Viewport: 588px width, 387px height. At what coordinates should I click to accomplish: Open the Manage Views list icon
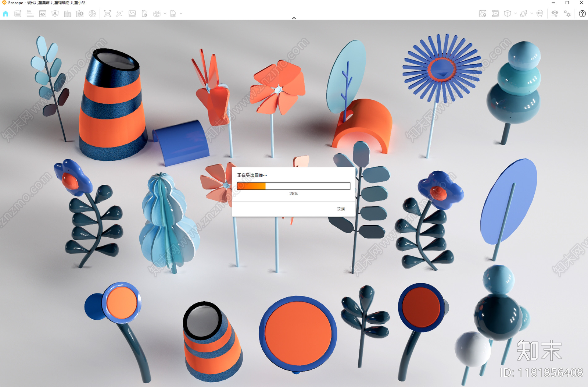(x=18, y=14)
